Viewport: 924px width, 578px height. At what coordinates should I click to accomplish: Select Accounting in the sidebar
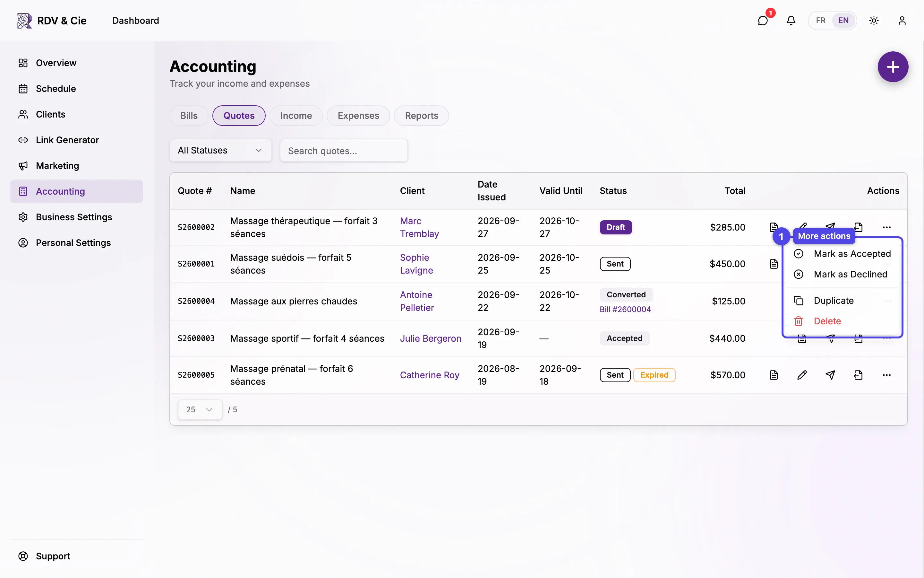tap(76, 191)
